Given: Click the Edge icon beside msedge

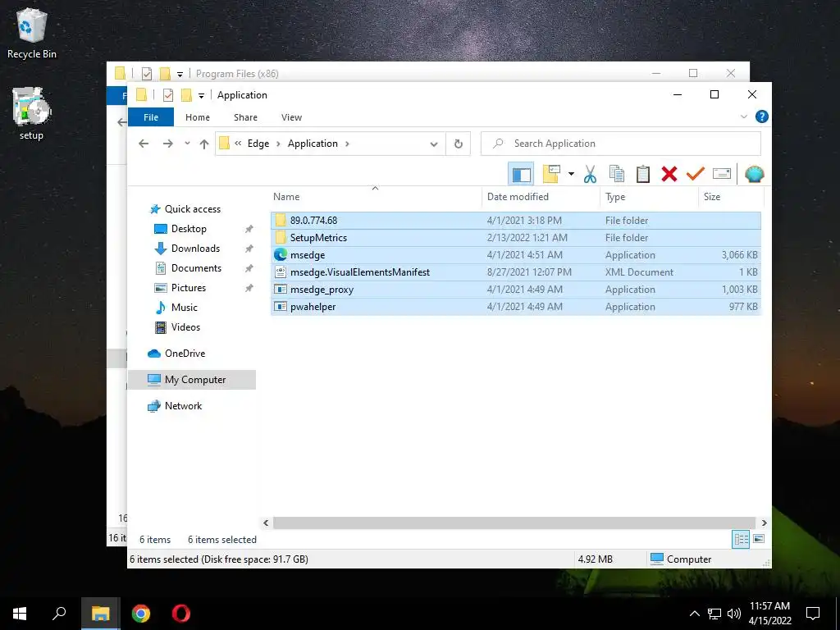Looking at the screenshot, I should [x=281, y=254].
